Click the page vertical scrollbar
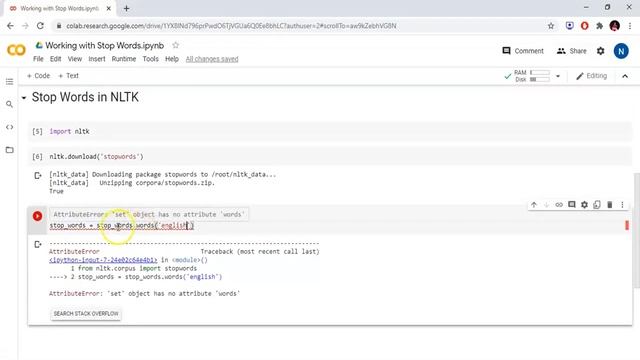Screen dimensions: 640x360 pos(636,231)
